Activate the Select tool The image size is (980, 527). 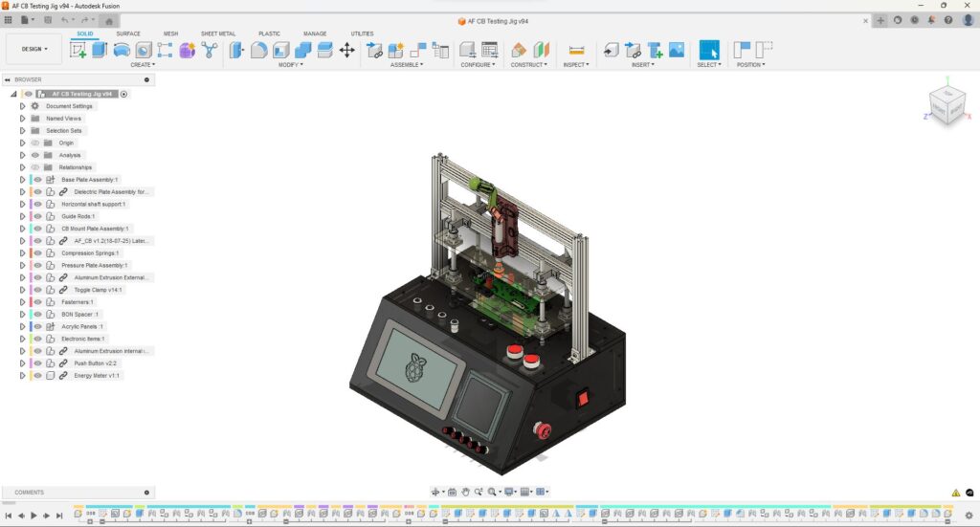[x=709, y=50]
